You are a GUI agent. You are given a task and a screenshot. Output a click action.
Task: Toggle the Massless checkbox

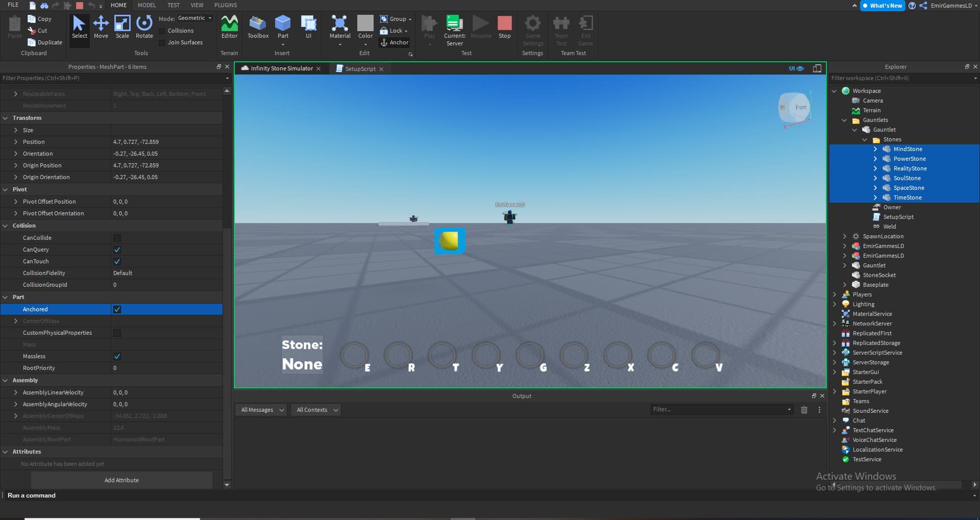(117, 356)
